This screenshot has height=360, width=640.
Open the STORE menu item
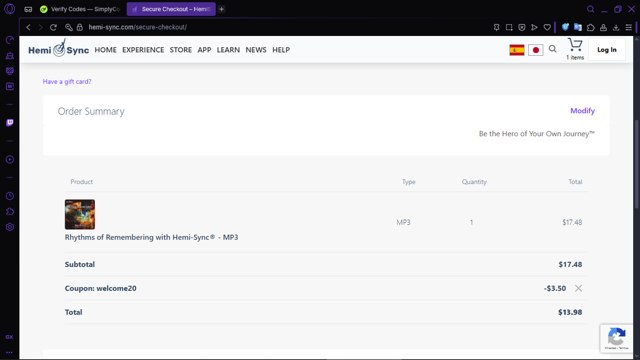181,50
